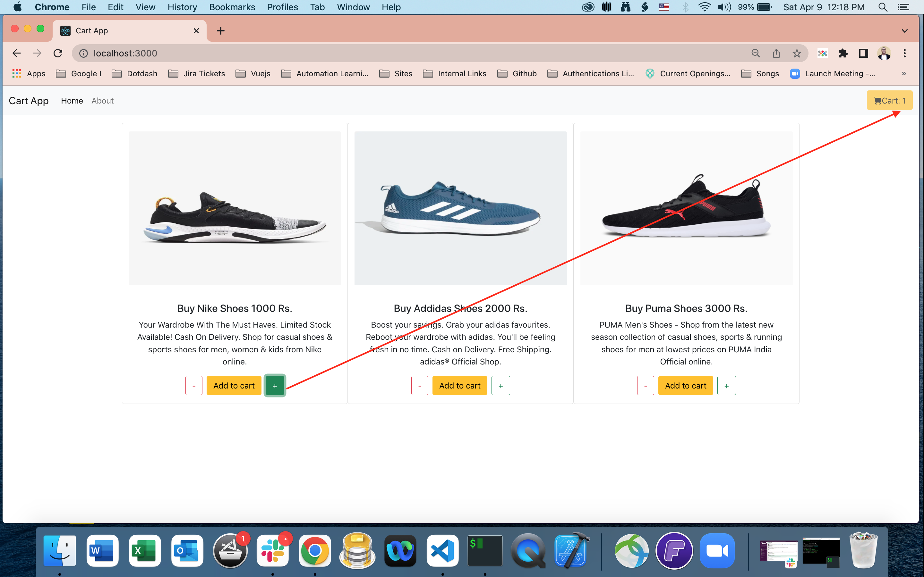Screen dimensions: 924x577
Task: Decrease Addidas shoes quantity with the minus button
Action: pyautogui.click(x=420, y=386)
